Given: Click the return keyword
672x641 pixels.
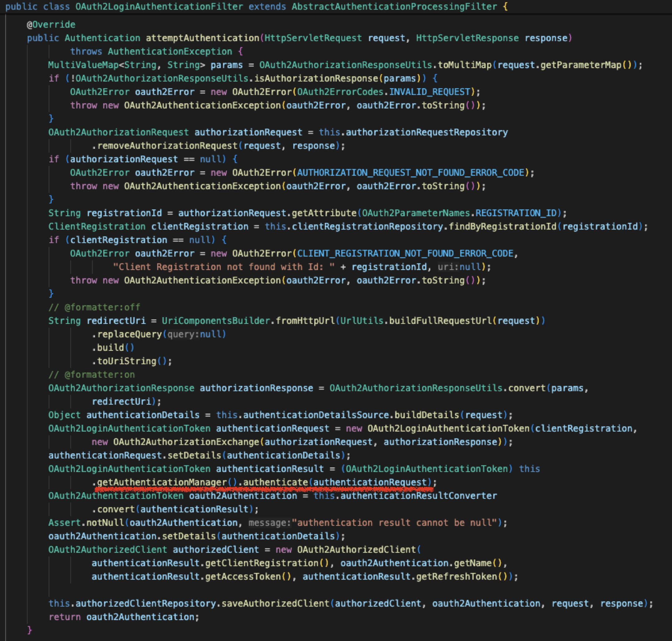Looking at the screenshot, I should (x=64, y=617).
